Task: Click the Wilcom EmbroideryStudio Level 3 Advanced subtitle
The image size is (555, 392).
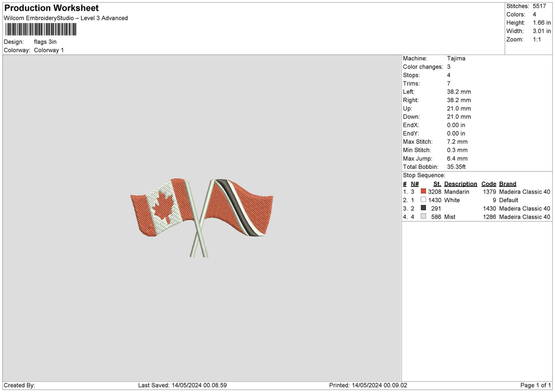Action: tap(66, 18)
